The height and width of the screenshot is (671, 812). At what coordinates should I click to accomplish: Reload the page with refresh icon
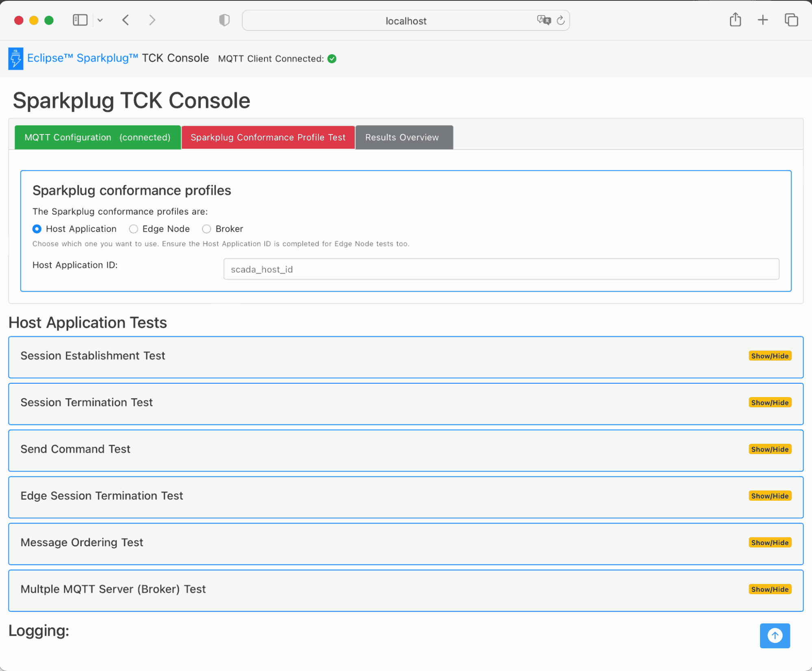click(561, 20)
